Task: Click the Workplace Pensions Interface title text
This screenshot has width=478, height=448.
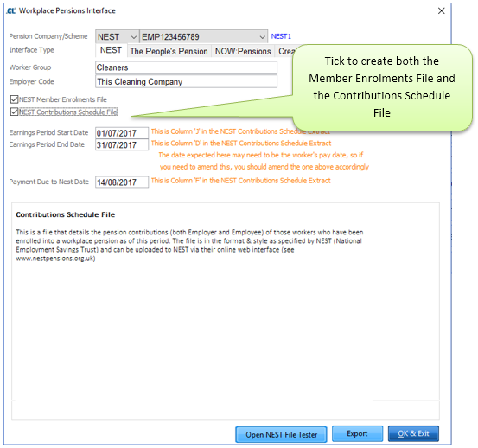Action: tap(67, 10)
